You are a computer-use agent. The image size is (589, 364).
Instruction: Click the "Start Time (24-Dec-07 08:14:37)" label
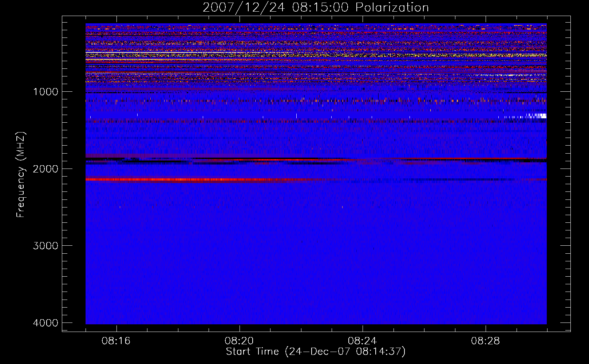316,352
